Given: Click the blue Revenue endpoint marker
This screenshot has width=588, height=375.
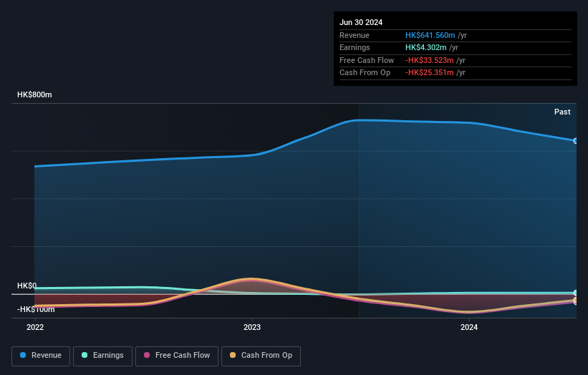Looking at the screenshot, I should click(576, 141).
